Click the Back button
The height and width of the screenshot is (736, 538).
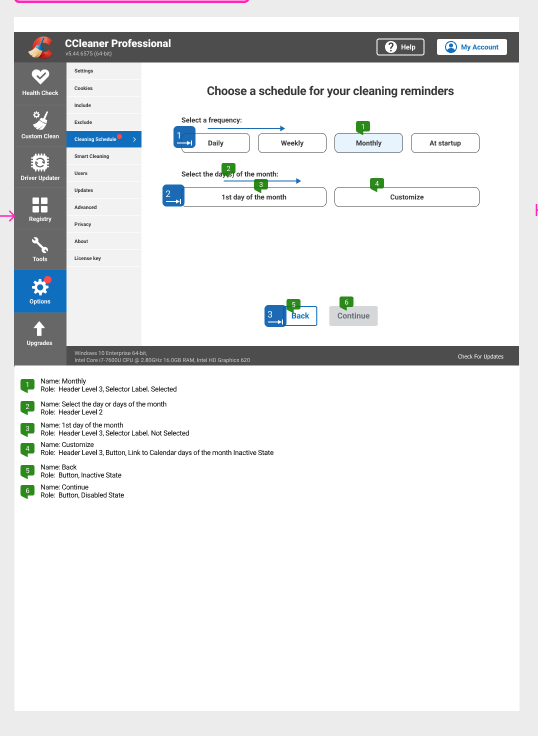300,316
